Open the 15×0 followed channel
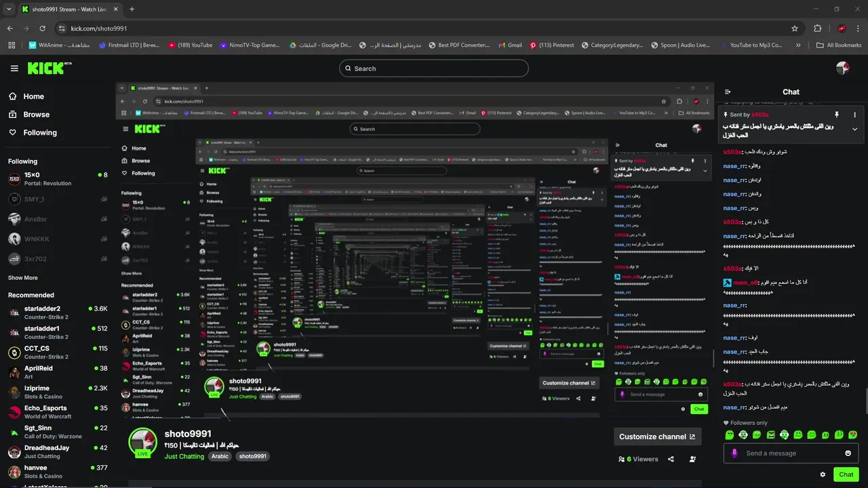Viewport: 868px width, 488px height. coord(58,179)
